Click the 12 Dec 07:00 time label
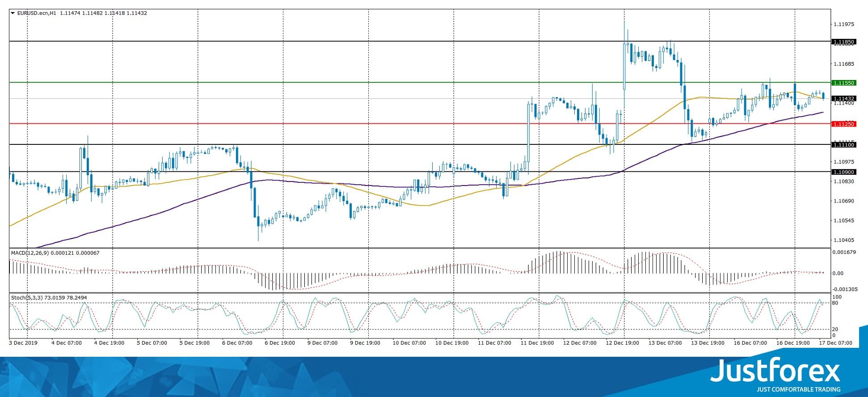 pos(580,343)
